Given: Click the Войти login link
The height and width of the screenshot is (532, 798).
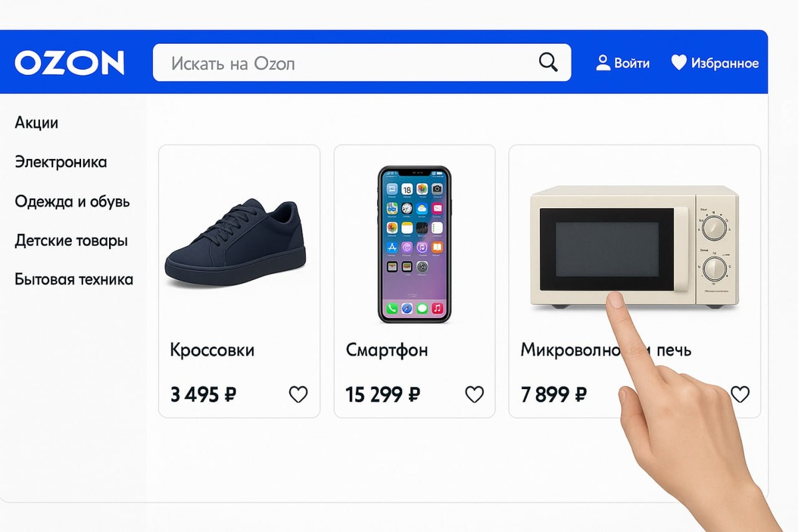Looking at the screenshot, I should pos(632,63).
